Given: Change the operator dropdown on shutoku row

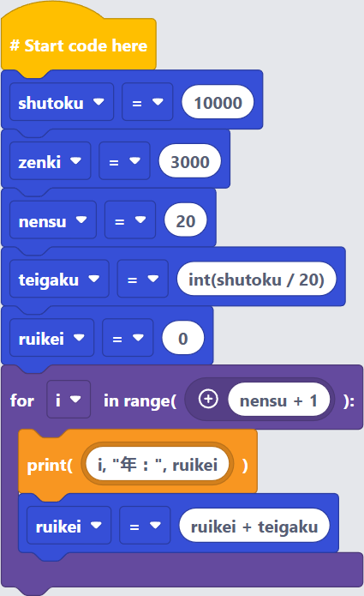Looking at the screenshot, I should (x=147, y=102).
